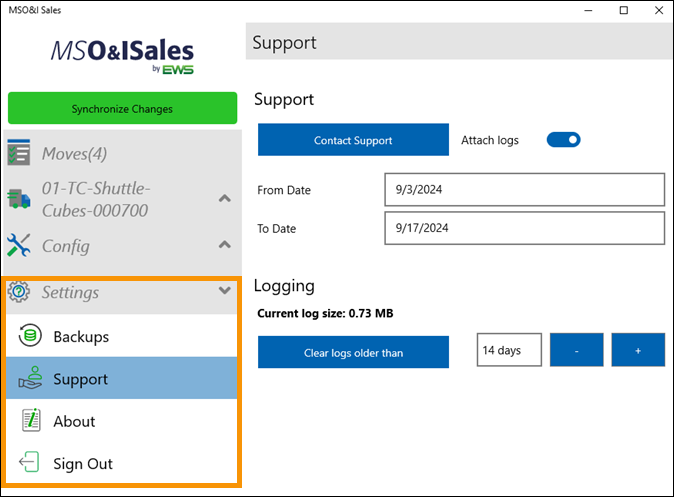Select the 01-TC-Shuttle-Cubes-000700 move
Screen dimensions: 674x497
(x=96, y=199)
